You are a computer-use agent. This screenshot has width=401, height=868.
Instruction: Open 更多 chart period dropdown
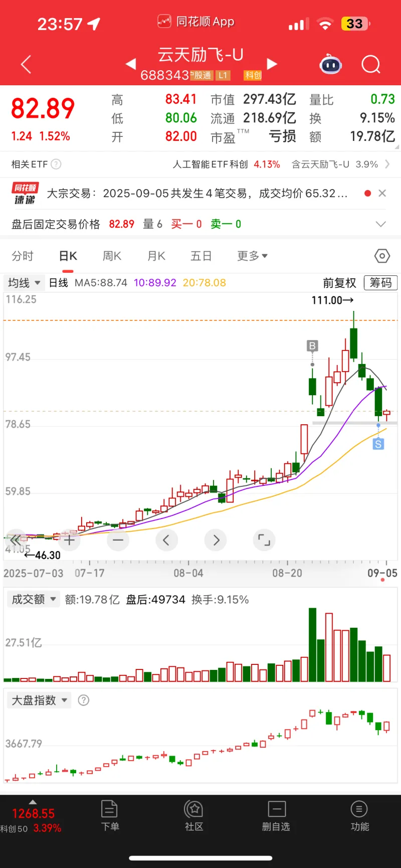pos(252,256)
